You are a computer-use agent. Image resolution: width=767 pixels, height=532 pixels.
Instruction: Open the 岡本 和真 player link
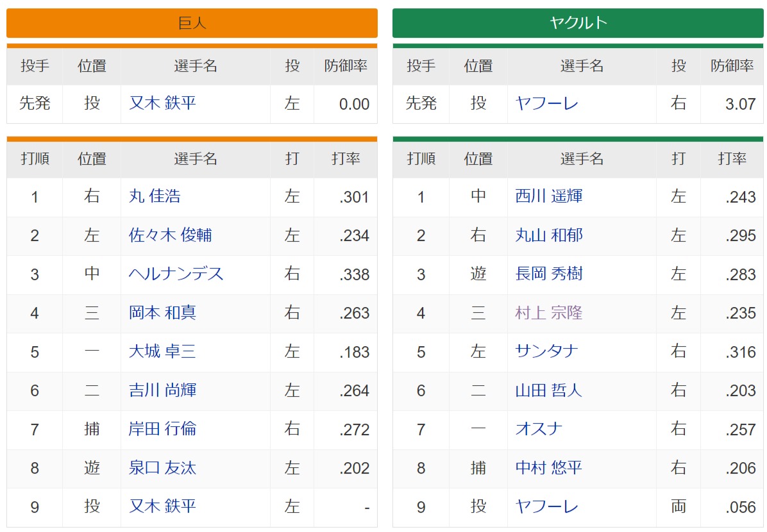(162, 312)
